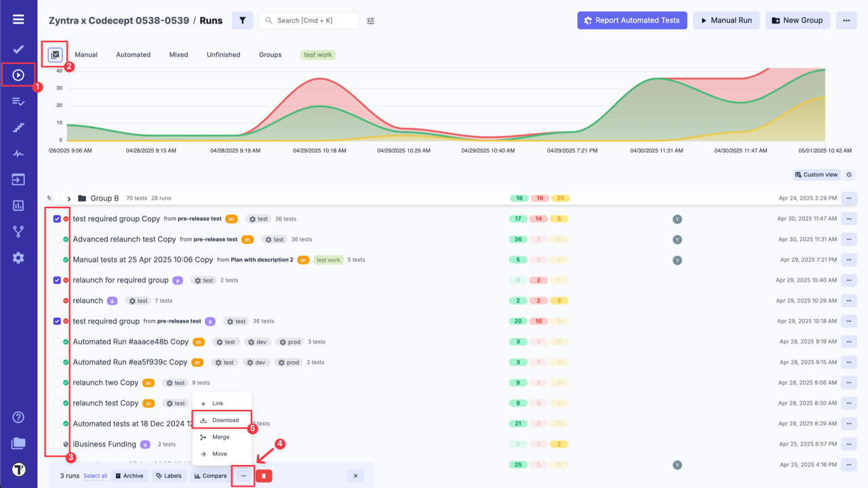
Task: Click 'Select all' in the bottom selection bar
Action: point(95,475)
